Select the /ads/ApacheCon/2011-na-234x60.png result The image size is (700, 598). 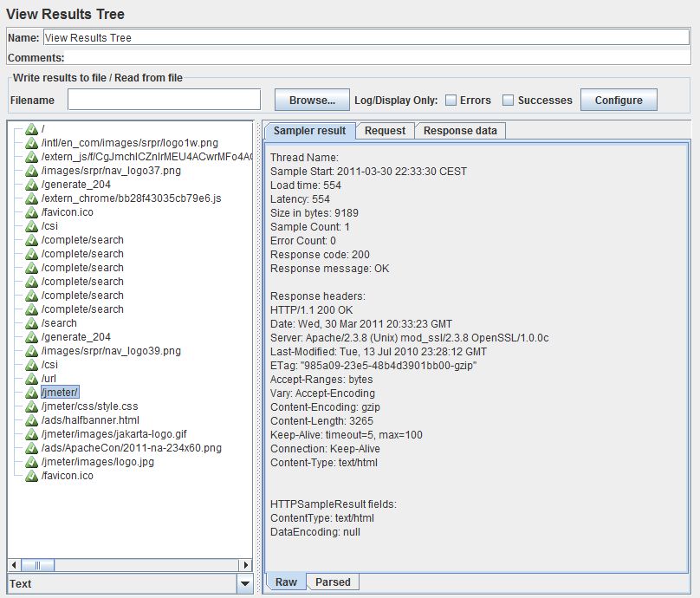coord(131,448)
